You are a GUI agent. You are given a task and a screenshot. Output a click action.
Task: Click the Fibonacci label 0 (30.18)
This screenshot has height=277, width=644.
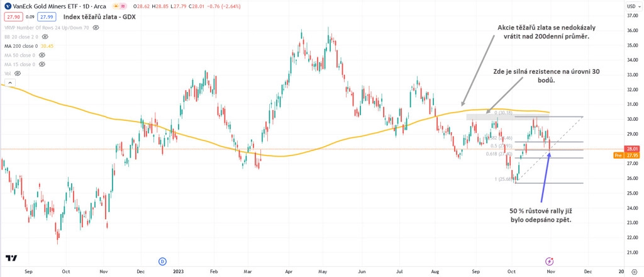[x=503, y=112]
